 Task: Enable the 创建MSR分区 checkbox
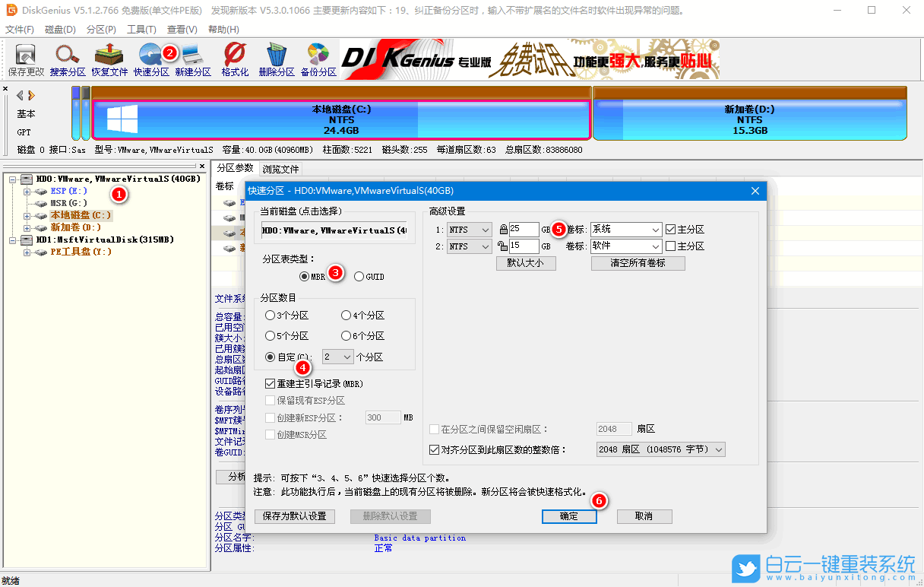(x=271, y=433)
